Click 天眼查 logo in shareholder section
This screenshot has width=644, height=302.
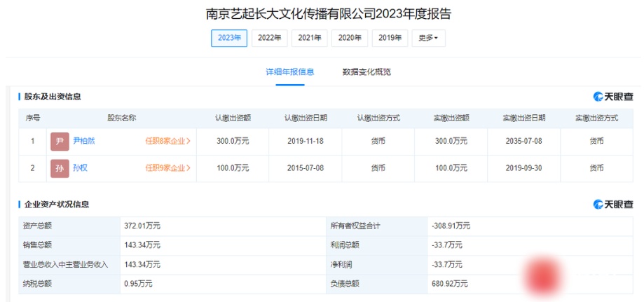point(613,97)
